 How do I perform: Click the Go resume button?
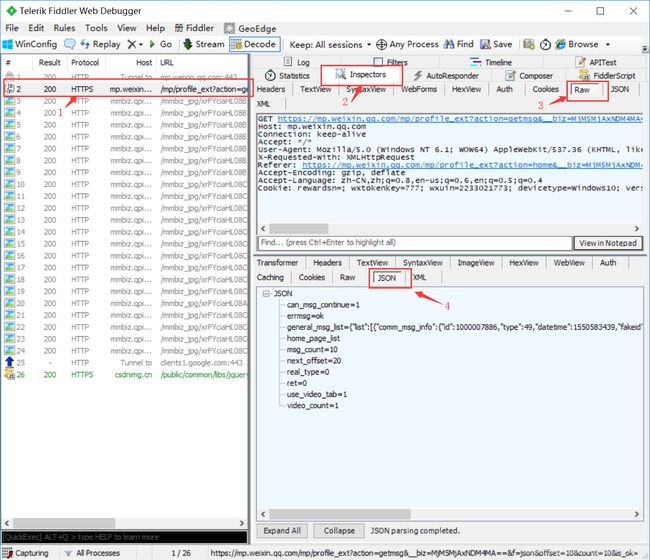[x=160, y=44]
